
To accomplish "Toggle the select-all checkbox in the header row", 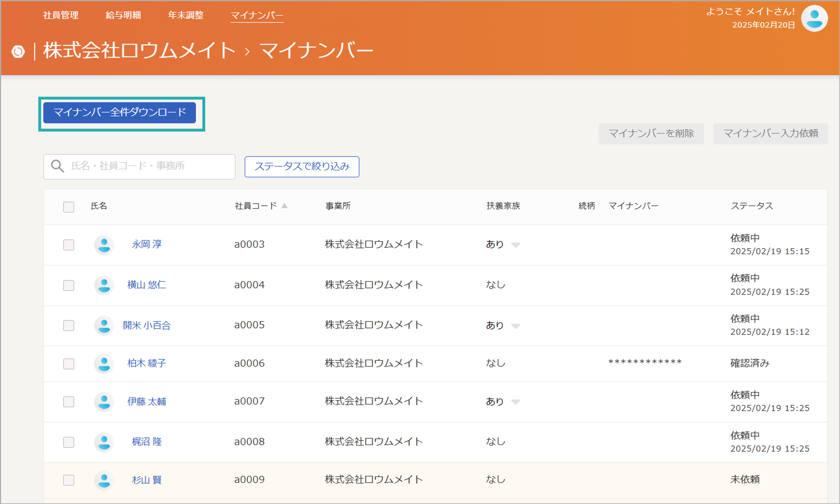I will tap(69, 207).
